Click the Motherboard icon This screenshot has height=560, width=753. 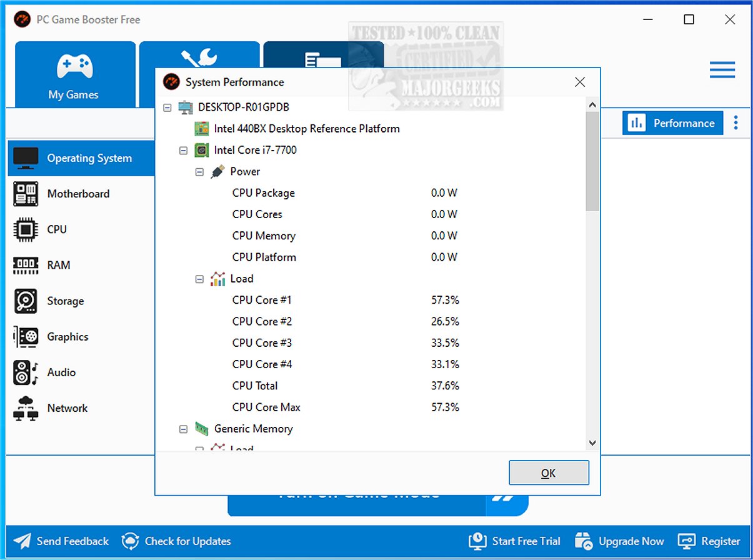[x=26, y=194]
